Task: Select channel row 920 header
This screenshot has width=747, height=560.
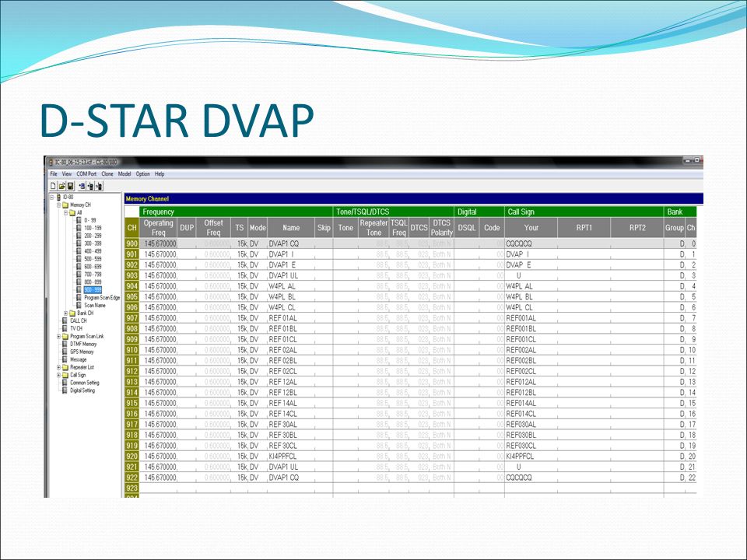Action: coord(132,457)
